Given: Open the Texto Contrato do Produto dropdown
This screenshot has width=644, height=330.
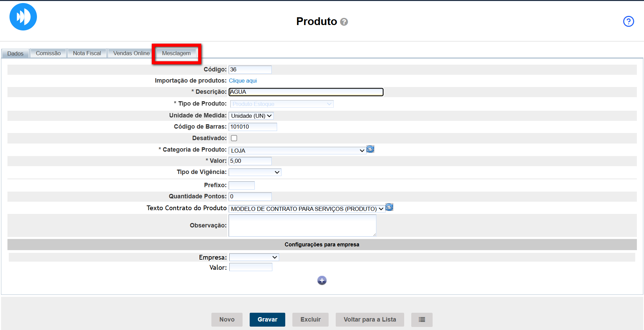Looking at the screenshot, I should click(307, 209).
